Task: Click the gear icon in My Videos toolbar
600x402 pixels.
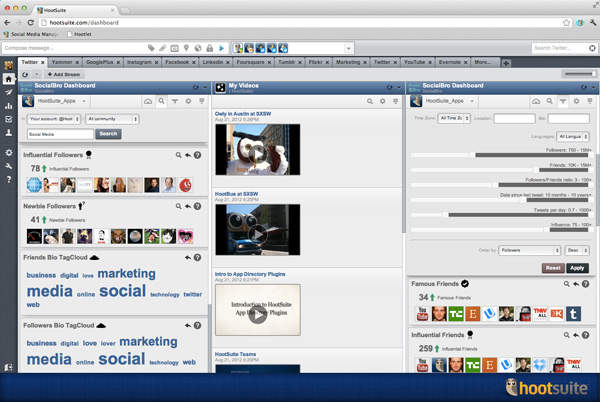Action: 383,101
